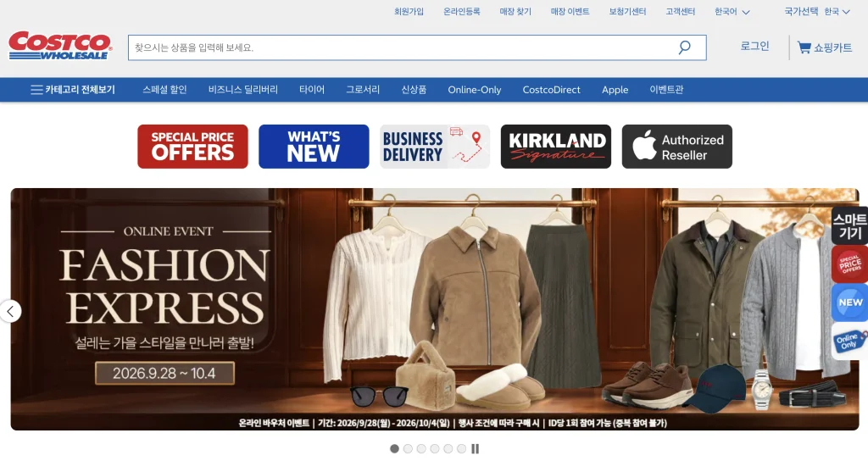Open the Fashion Express event banner
Screen dimensions: 868x472
[435, 309]
